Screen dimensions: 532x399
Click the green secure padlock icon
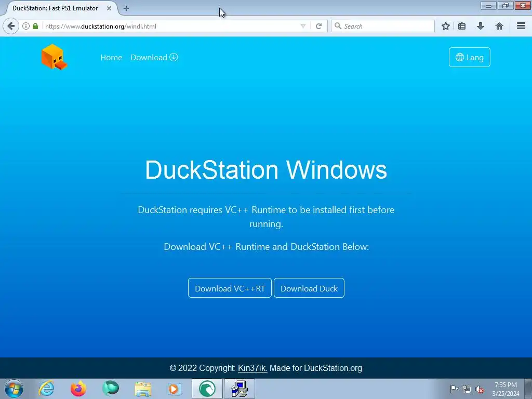click(x=35, y=26)
